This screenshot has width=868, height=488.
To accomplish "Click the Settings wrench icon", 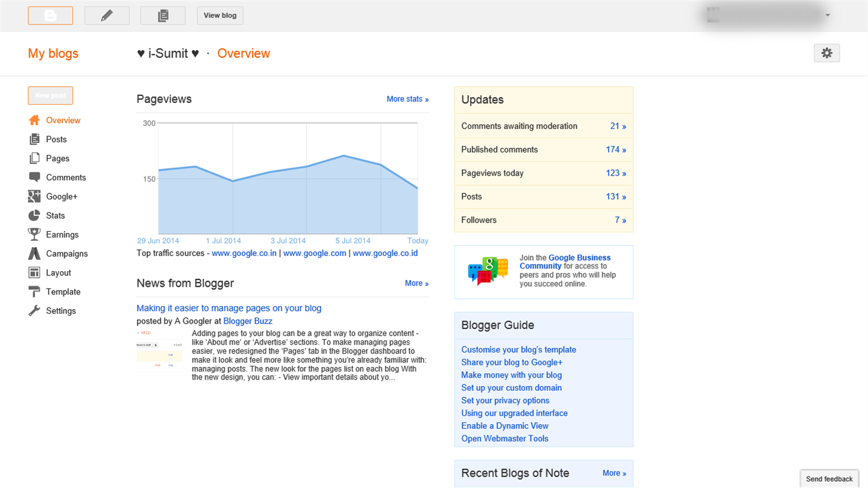I will click(34, 311).
